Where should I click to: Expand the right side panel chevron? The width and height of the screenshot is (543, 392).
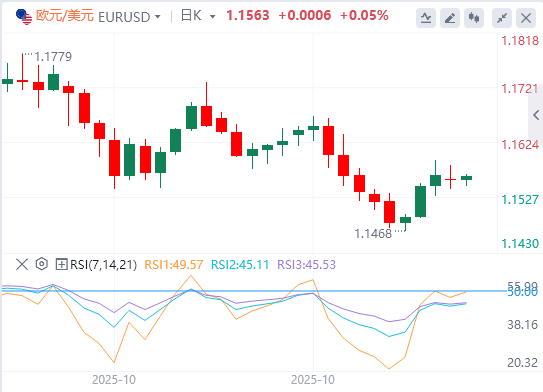(536, 115)
